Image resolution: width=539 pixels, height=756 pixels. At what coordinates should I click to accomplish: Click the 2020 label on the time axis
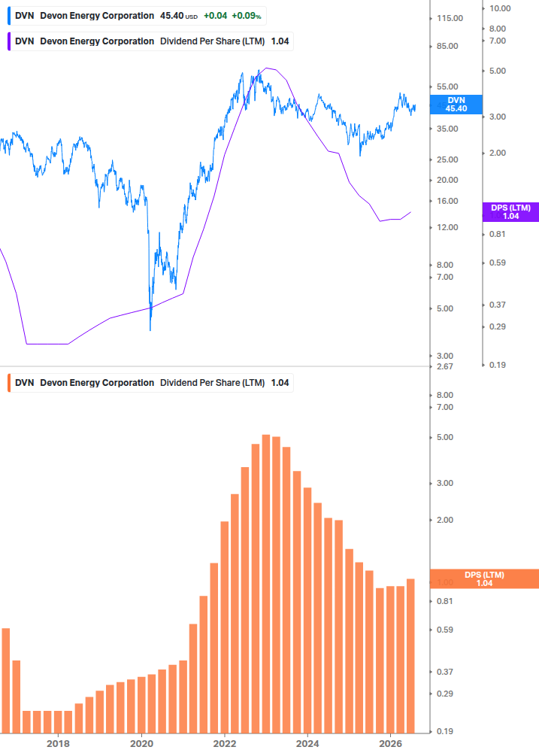[x=141, y=743]
